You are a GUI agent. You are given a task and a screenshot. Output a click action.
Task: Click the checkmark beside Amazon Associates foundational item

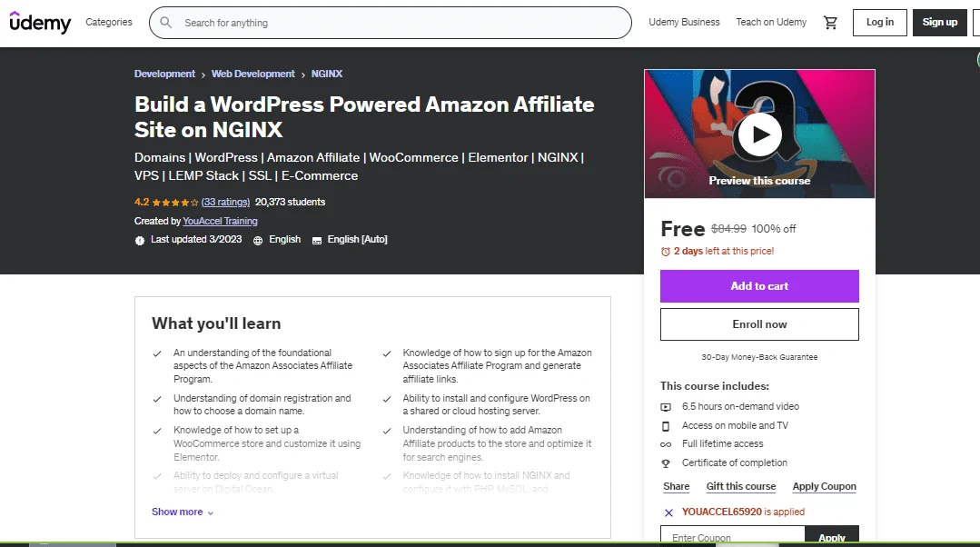[157, 353]
